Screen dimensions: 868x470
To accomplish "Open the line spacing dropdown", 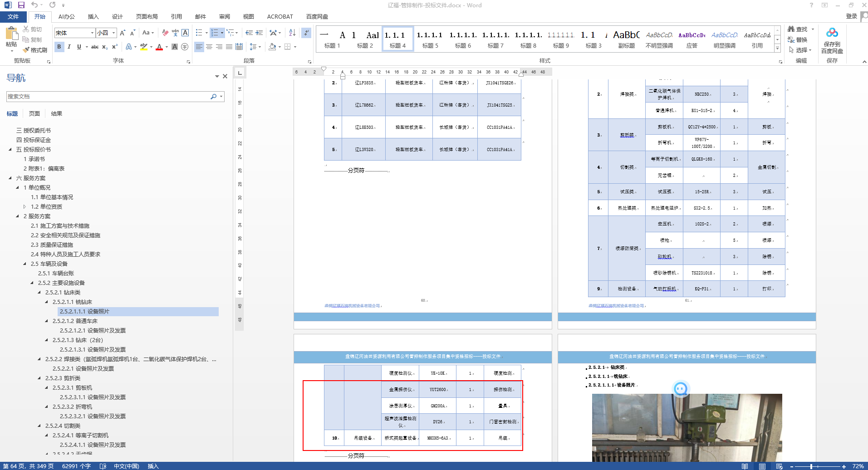I will coord(255,47).
